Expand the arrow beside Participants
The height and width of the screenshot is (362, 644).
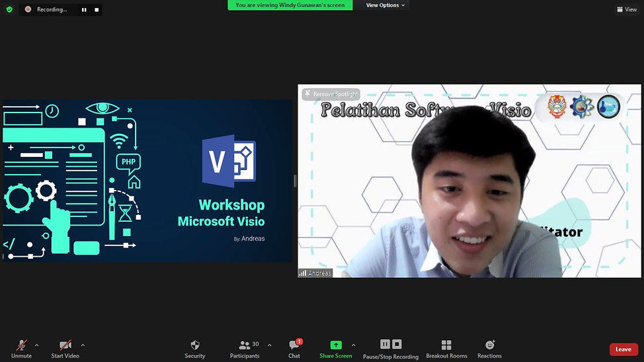tap(269, 345)
